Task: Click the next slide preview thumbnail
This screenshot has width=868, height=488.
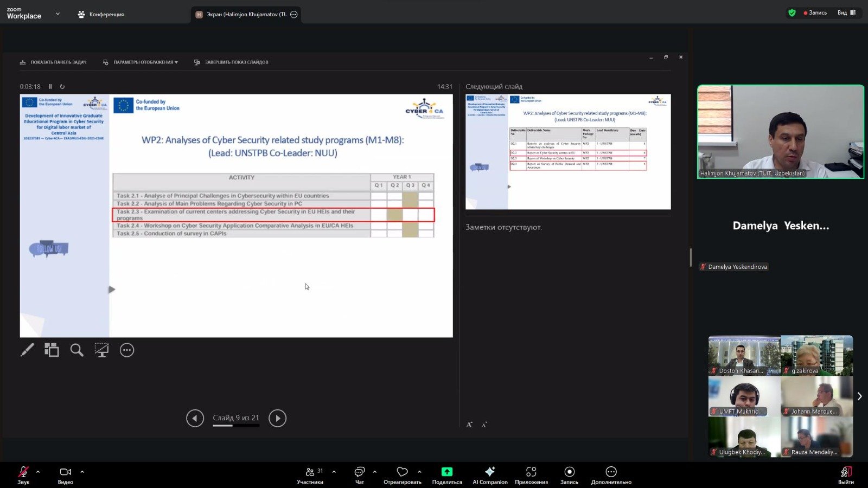Action: [568, 152]
